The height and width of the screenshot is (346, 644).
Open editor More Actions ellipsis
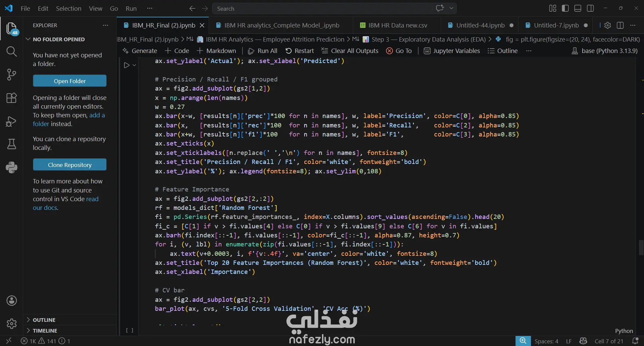633,25
